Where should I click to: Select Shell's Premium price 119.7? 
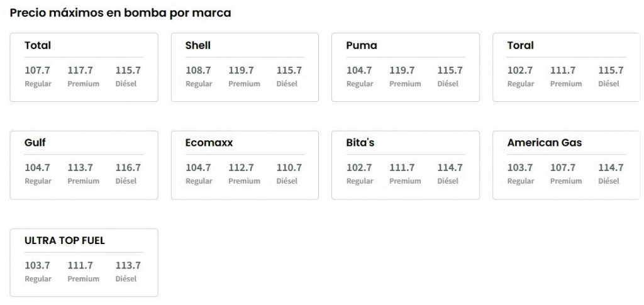pos(241,70)
